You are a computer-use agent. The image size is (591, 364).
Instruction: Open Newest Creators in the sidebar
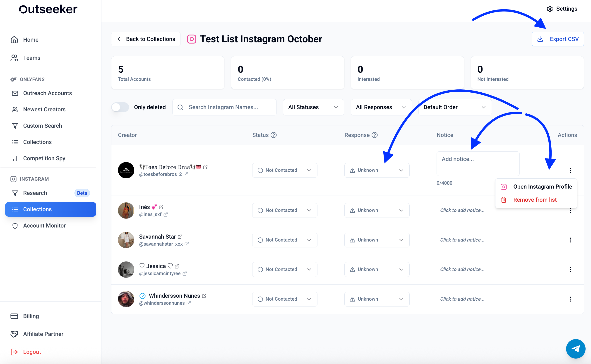50,110
